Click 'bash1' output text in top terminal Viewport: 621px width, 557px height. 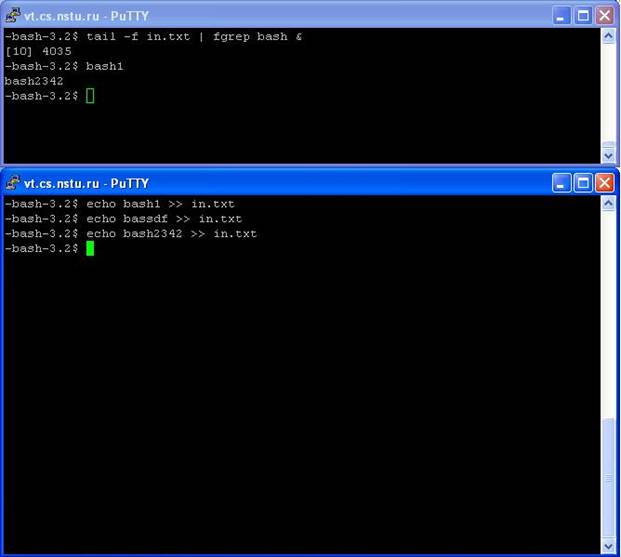click(x=105, y=66)
